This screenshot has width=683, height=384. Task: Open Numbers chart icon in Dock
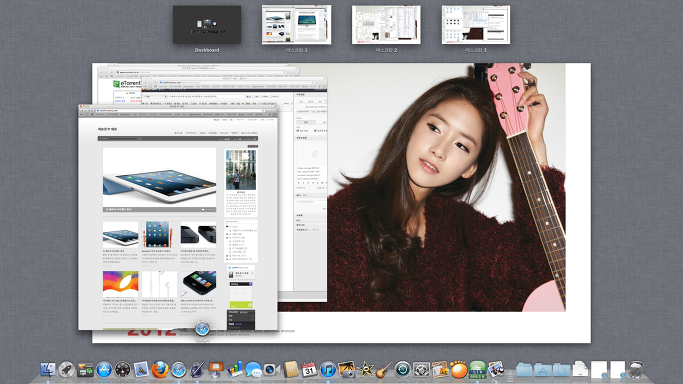coord(234,370)
